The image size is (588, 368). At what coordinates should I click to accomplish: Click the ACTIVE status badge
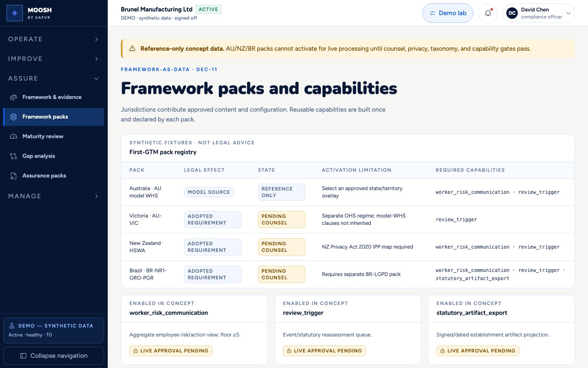coord(208,9)
